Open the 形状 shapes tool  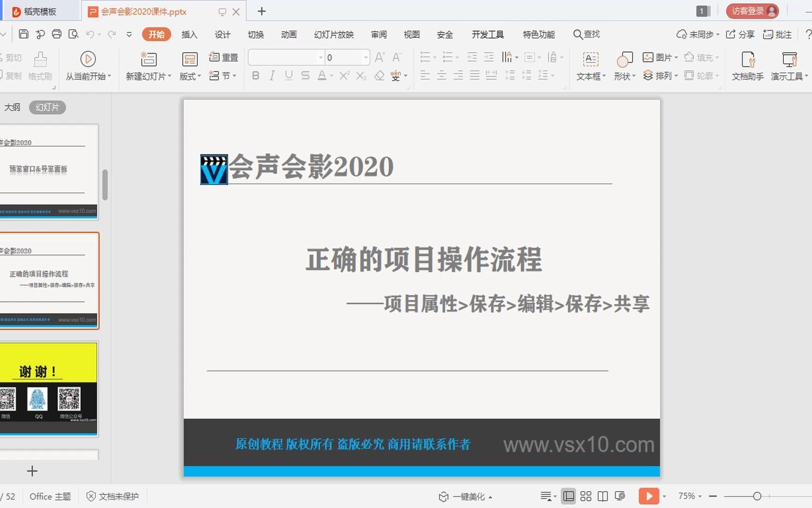625,66
